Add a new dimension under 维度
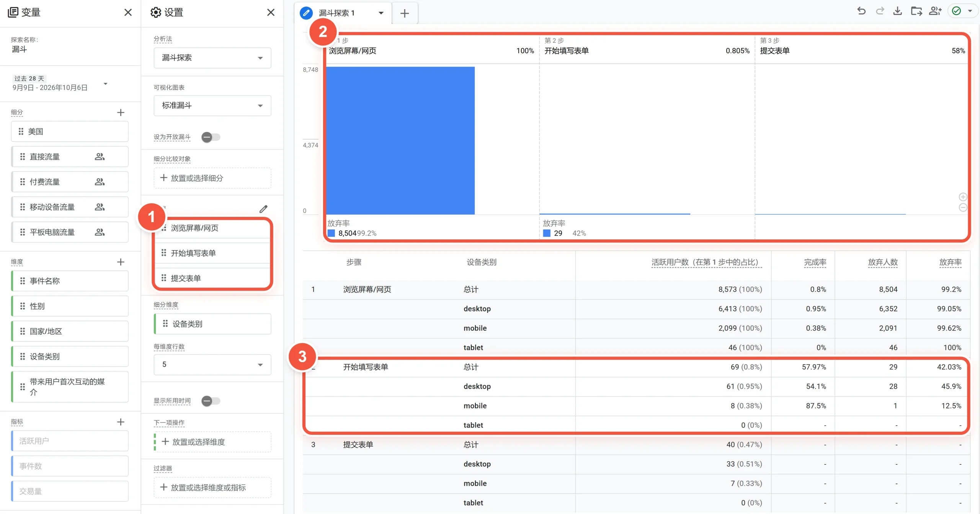 coord(121,262)
